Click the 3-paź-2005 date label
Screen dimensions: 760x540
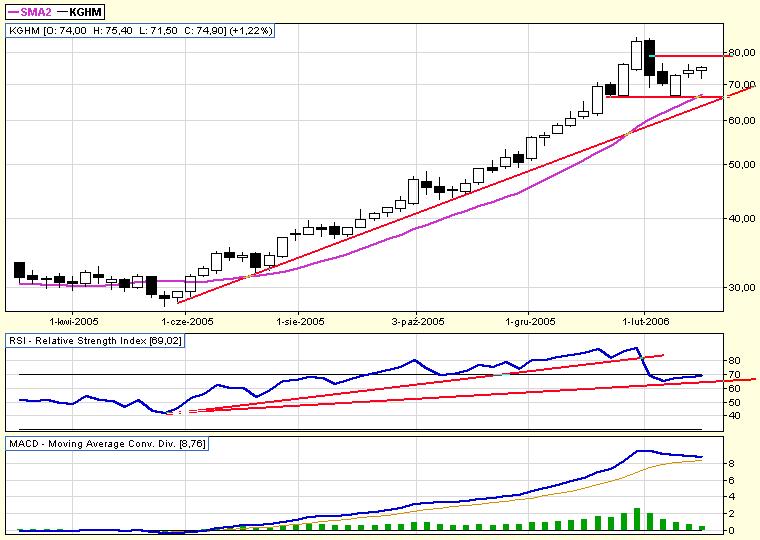(417, 321)
